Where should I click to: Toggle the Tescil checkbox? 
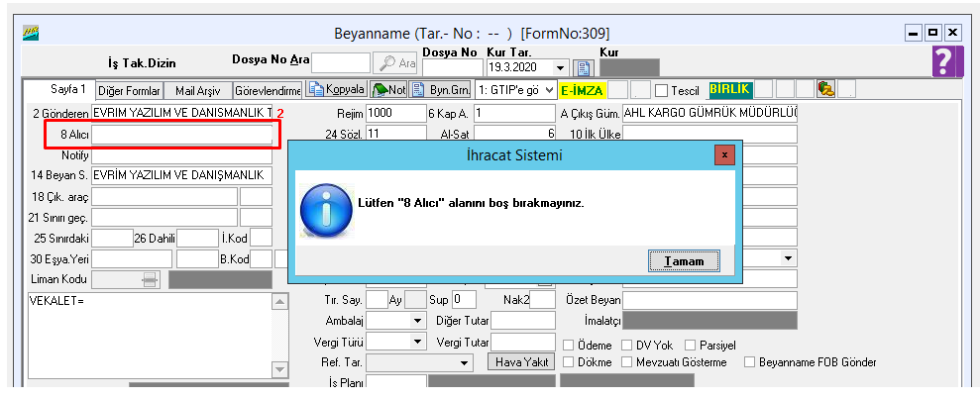pos(662,90)
